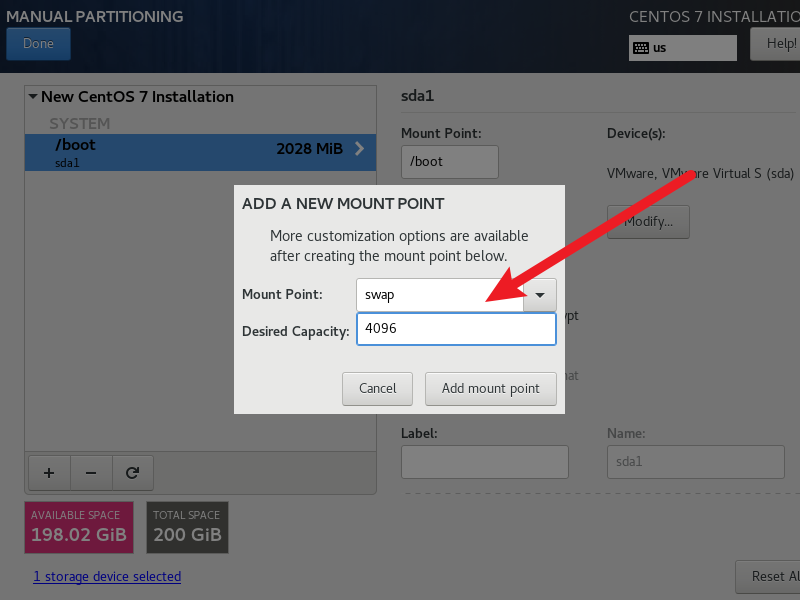Click Cancel in the mount point dialog
The width and height of the screenshot is (800, 600).
(x=378, y=389)
